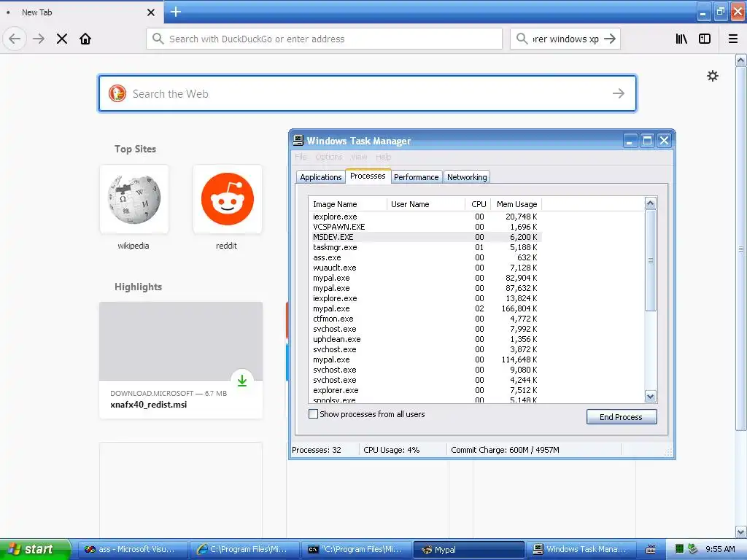The image size is (747, 560).
Task: Open the reddit top site tile
Action: [x=228, y=199]
